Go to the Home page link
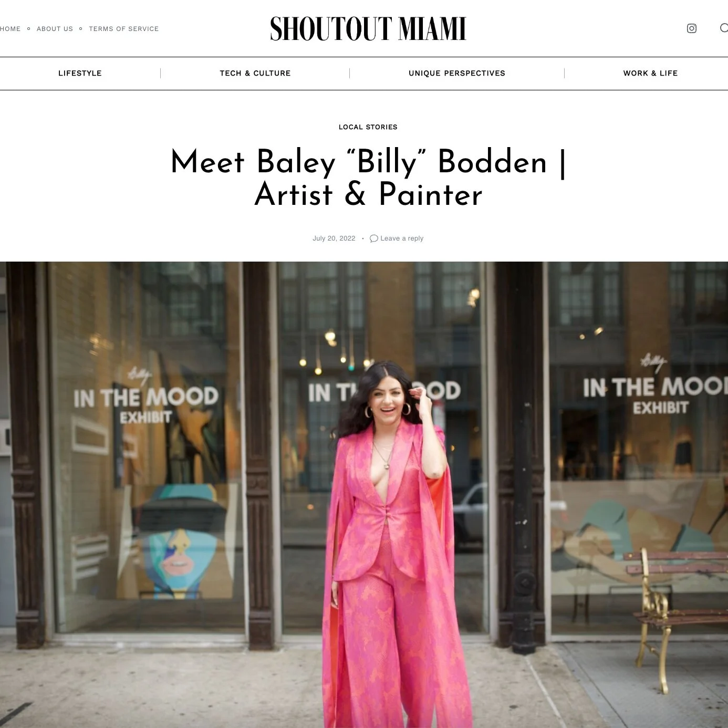This screenshot has height=728, width=728. coord(10,29)
